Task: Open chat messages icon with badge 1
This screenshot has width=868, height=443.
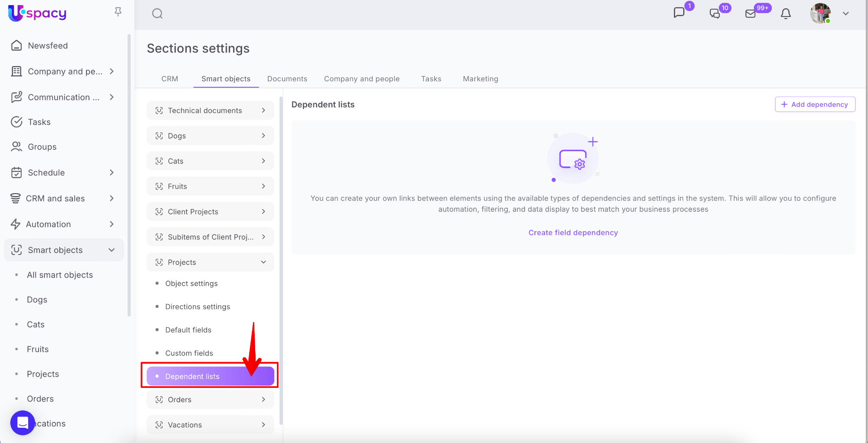Action: (679, 13)
